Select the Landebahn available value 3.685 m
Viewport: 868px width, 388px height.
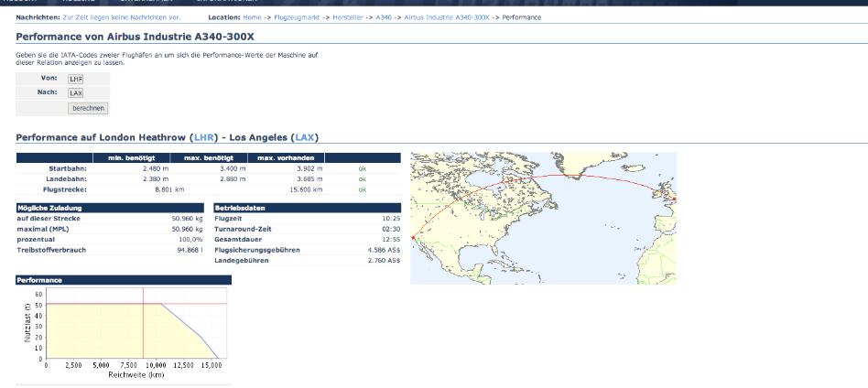coord(309,178)
